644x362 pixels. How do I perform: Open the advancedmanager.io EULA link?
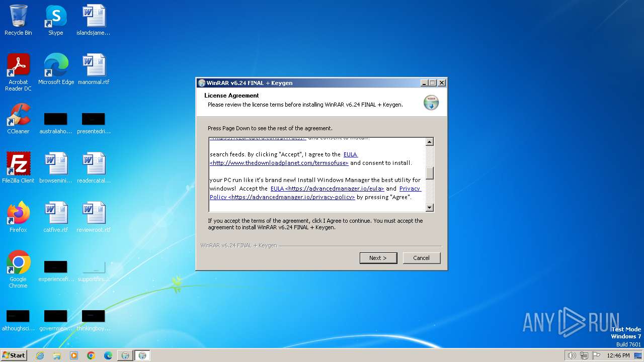tap(328, 189)
